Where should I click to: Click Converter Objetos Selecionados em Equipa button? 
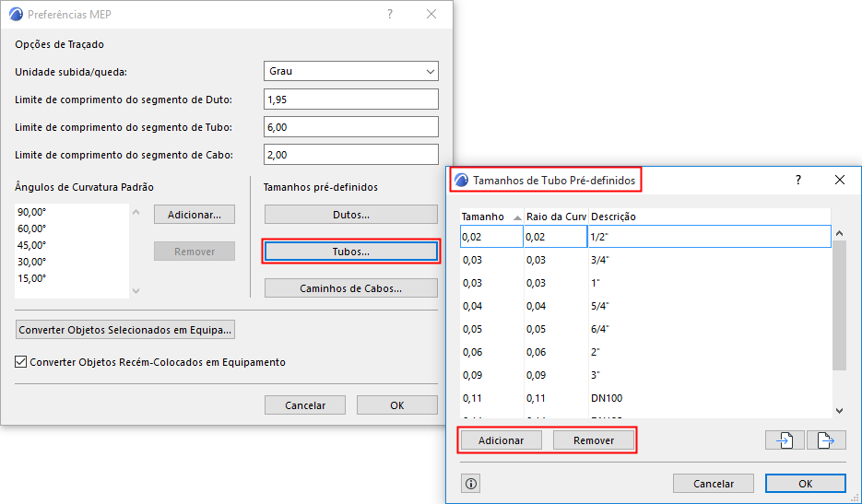coord(125,330)
